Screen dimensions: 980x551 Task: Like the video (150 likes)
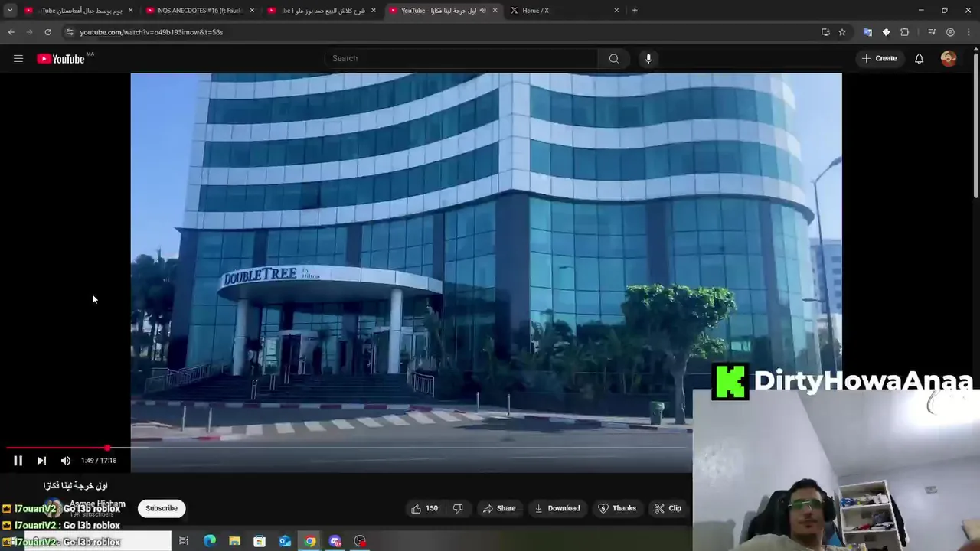(x=424, y=508)
